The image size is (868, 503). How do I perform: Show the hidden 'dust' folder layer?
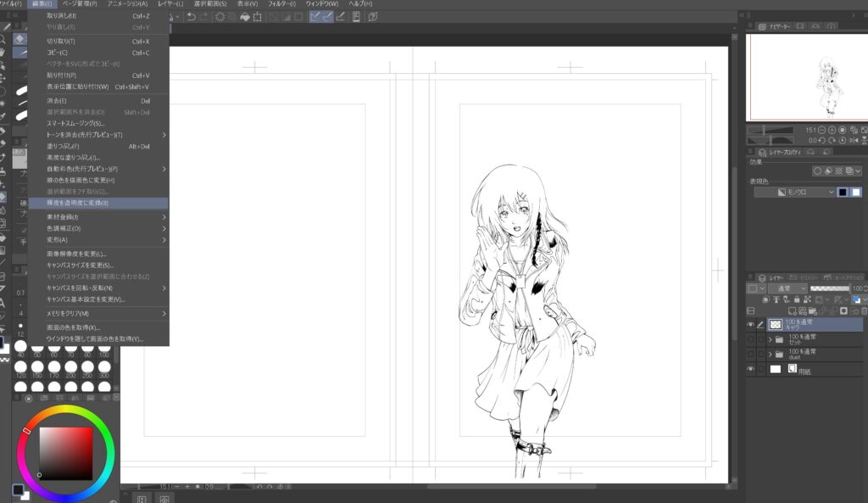pos(750,354)
